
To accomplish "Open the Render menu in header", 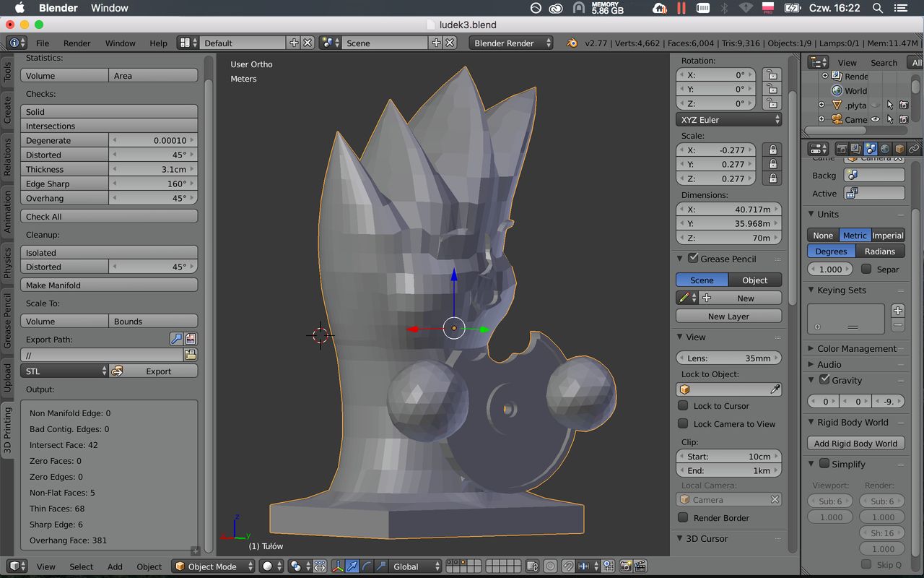I will point(77,43).
